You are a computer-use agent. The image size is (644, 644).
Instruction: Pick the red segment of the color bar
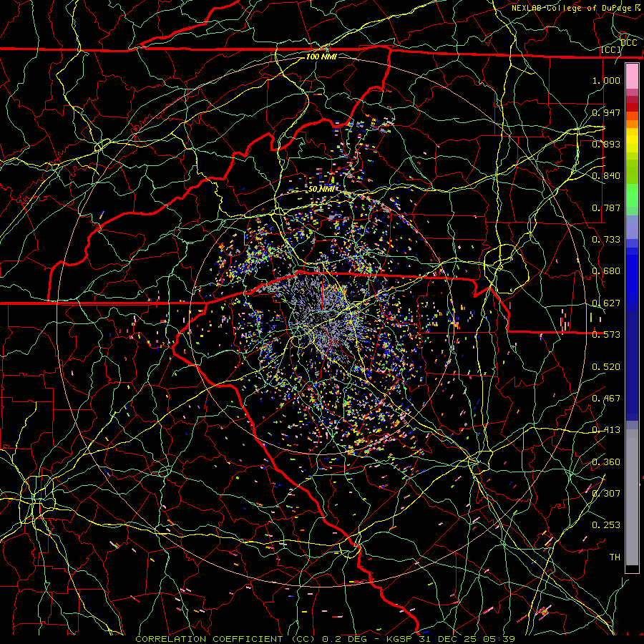click(x=632, y=107)
